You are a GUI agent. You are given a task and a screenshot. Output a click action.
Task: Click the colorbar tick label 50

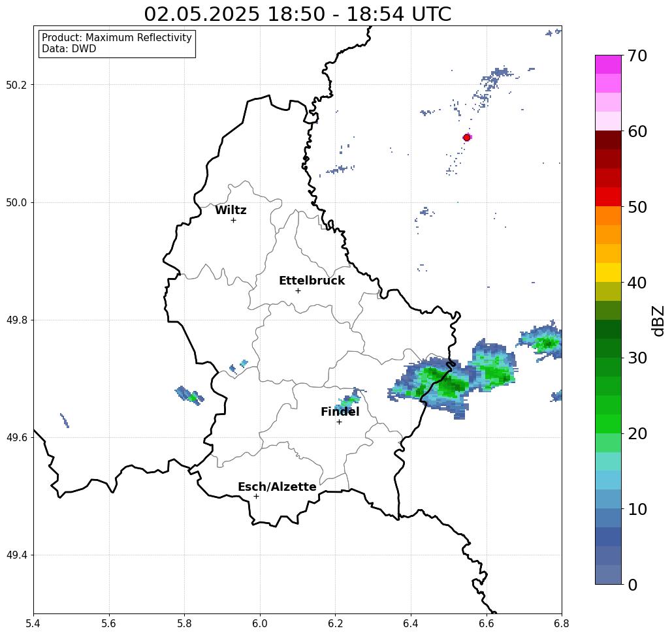click(x=637, y=208)
